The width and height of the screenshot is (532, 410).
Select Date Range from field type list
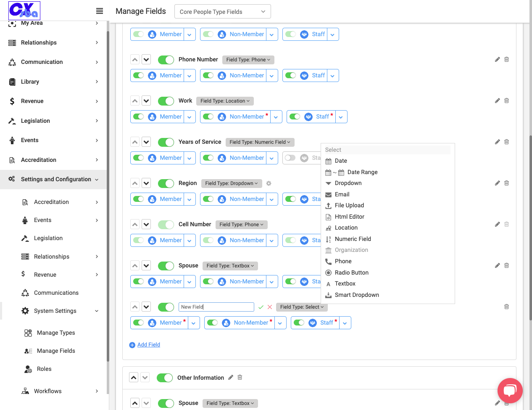362,172
